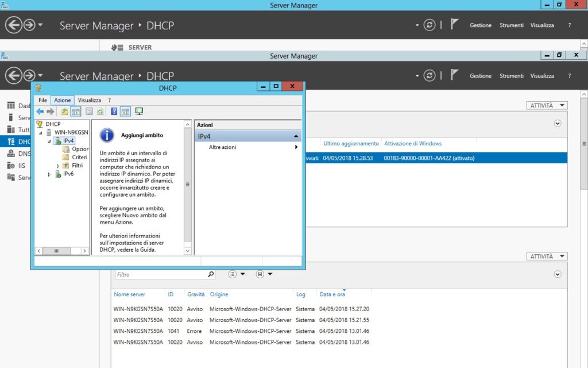Screen dimensions: 588x368
Task: Open the Azione menu in the DHCP window
Action: (62, 100)
